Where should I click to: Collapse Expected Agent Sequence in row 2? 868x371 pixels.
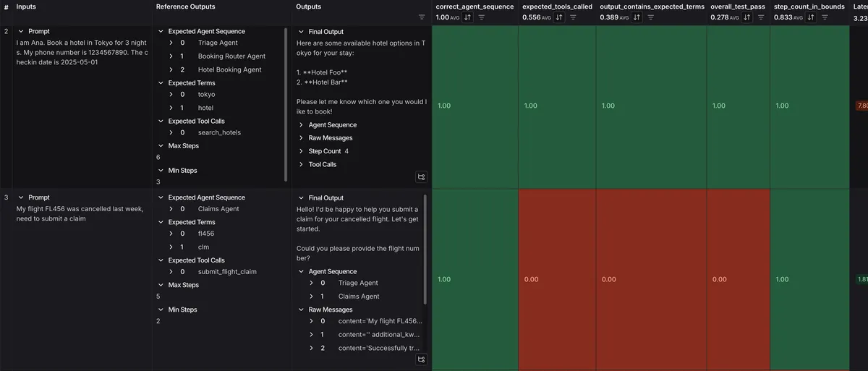click(x=161, y=32)
